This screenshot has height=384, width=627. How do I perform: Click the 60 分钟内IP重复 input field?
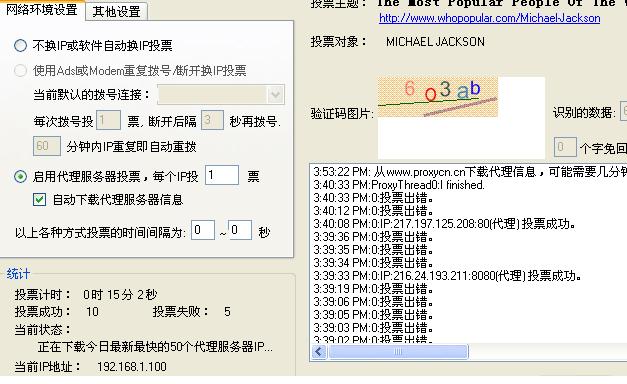click(47, 146)
